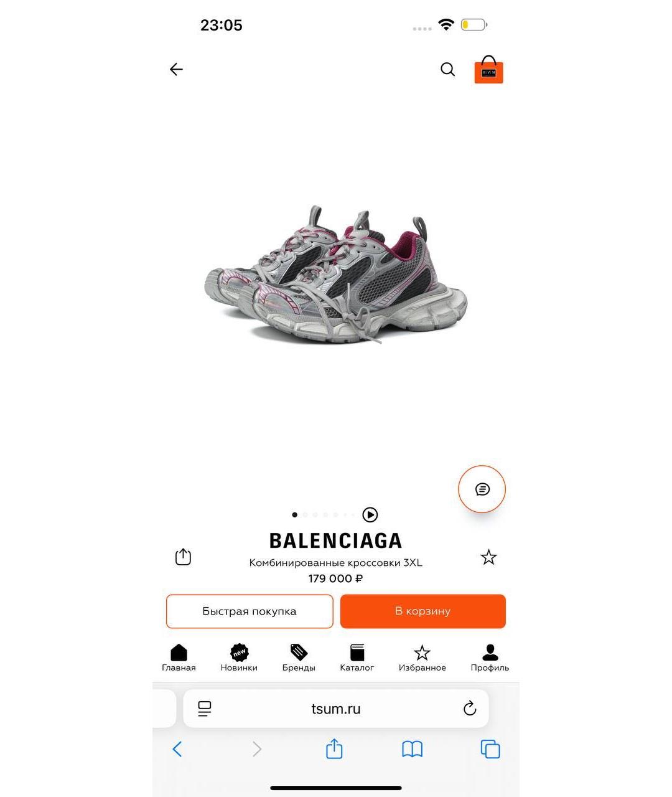This screenshot has width=672, height=797.
Task: Open Safari bookmarks book icon
Action: 412,749
